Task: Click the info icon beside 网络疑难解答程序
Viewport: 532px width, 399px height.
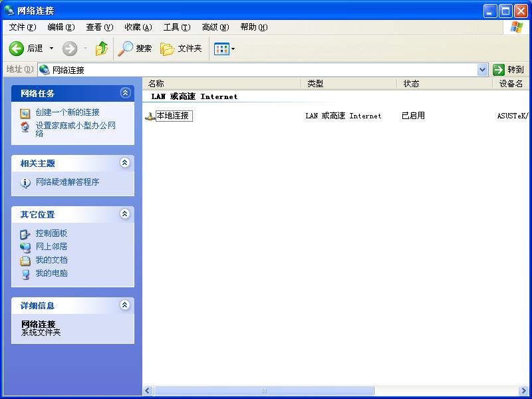Action: [x=25, y=184]
